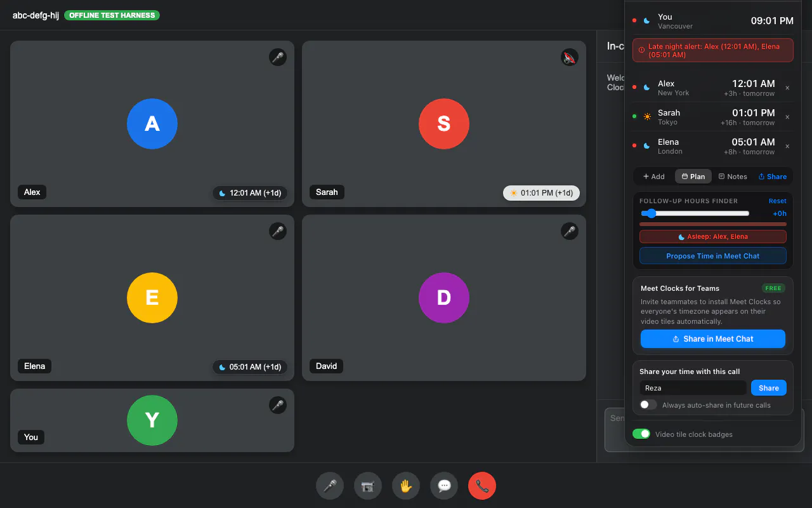Switch to the Notes tab
The width and height of the screenshot is (812, 508).
(x=733, y=177)
